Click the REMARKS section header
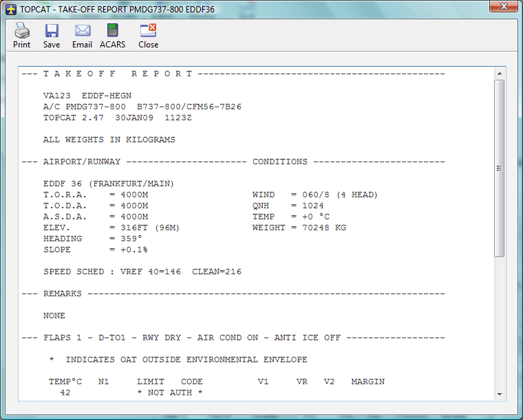Screen dimensions: 523x420 click(x=63, y=294)
